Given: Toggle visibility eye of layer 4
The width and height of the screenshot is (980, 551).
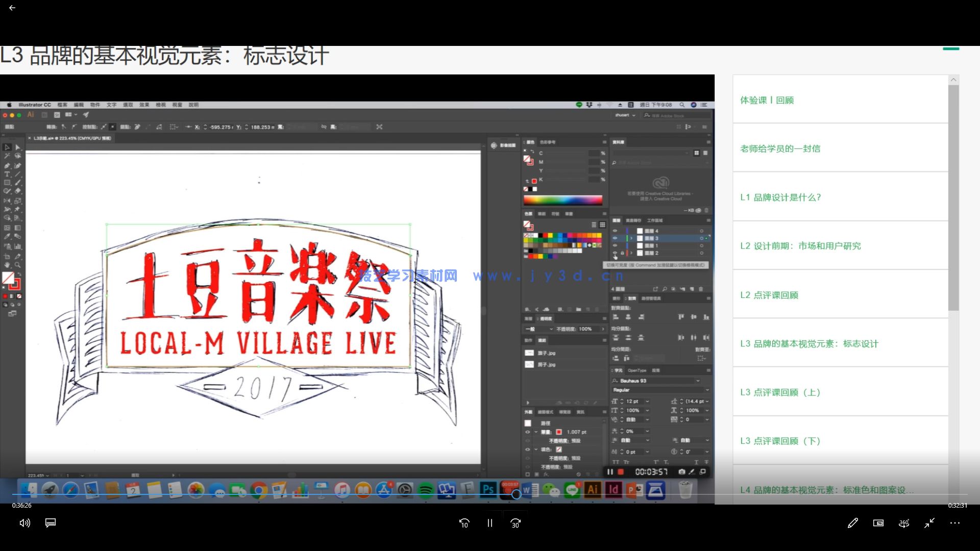Looking at the screenshot, I should pyautogui.click(x=615, y=231).
